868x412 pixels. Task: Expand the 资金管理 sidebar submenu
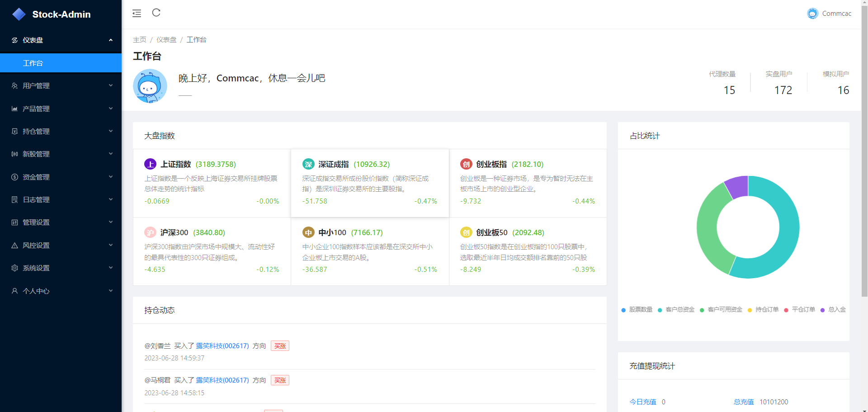click(x=61, y=177)
